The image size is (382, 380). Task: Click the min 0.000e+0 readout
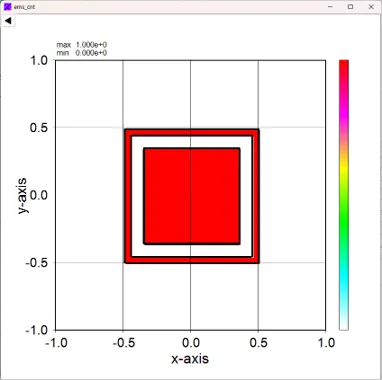82,53
